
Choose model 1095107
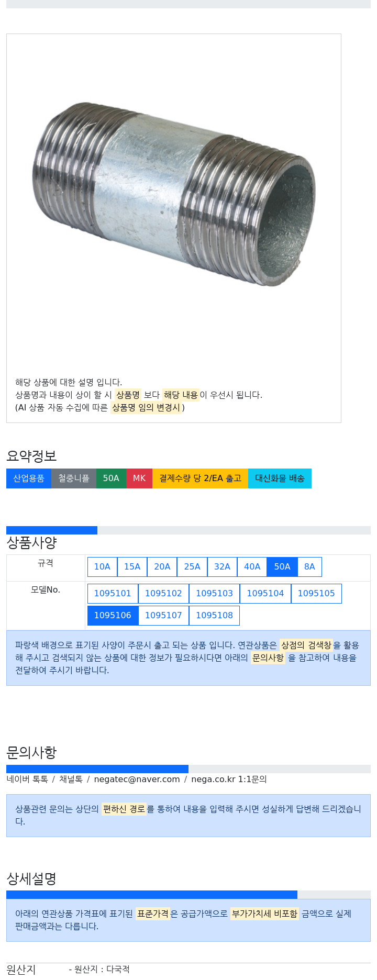[x=163, y=616]
